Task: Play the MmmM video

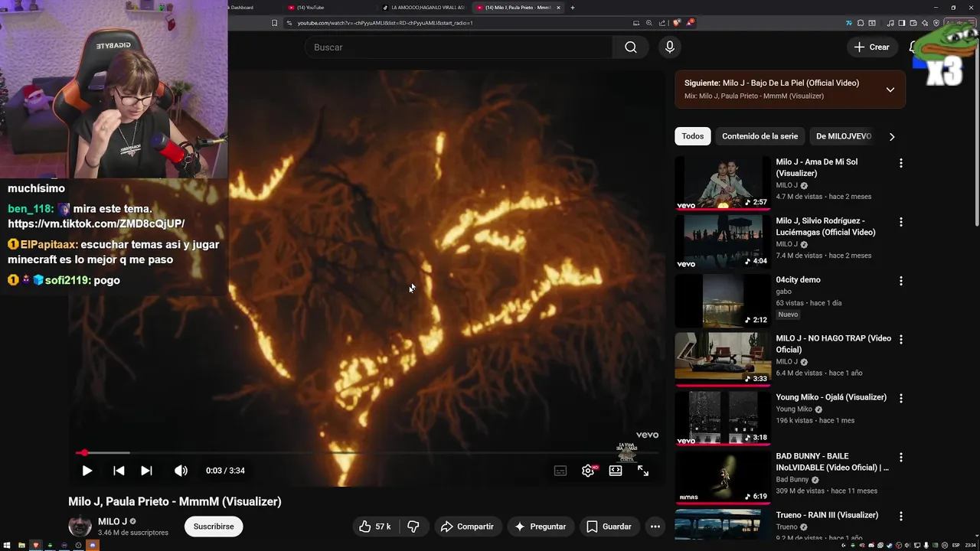Action: tap(87, 471)
